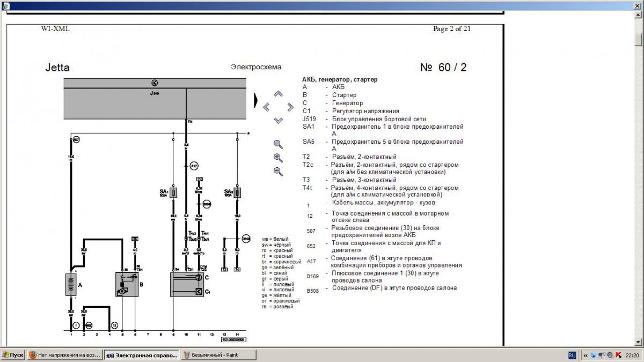Click legend entry 'Генератор'
Image resolution: width=644 pixels, height=362 pixels.
(x=347, y=103)
